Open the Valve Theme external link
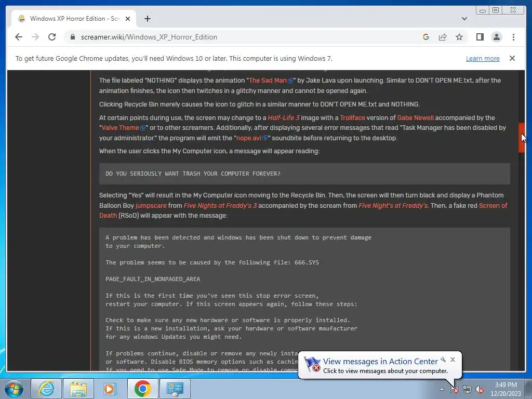This screenshot has height=399, width=532. click(124, 128)
